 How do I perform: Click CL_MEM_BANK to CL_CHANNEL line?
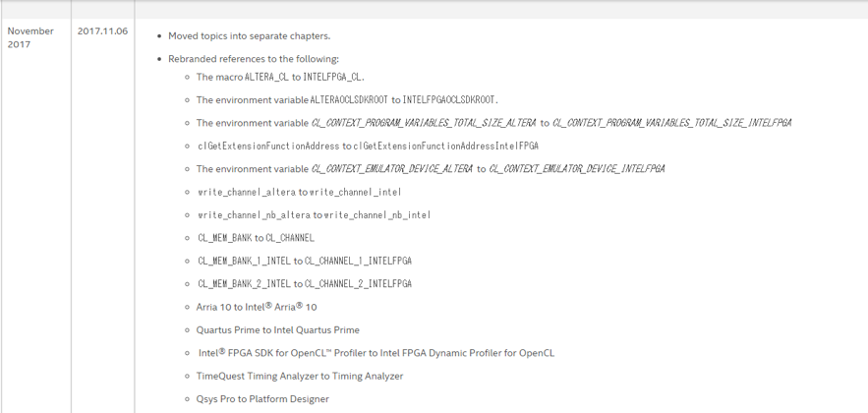pyautogui.click(x=257, y=238)
